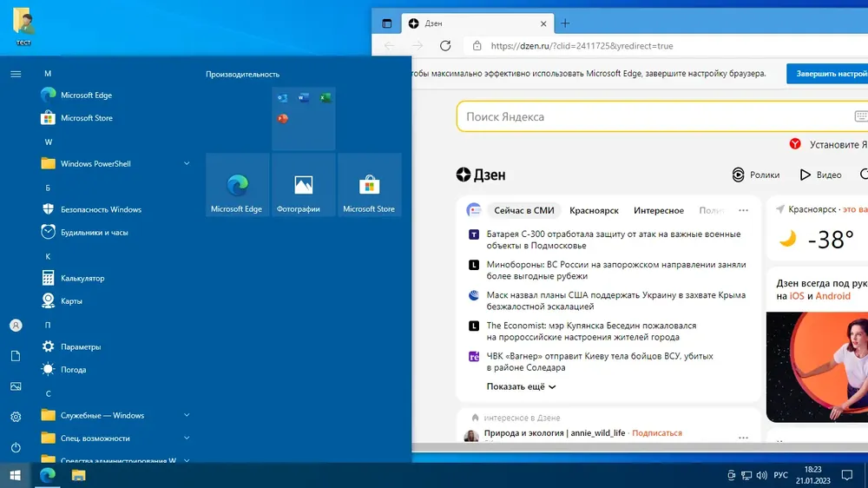This screenshot has height=488, width=868.
Task: Switch to Красноярск news tab
Action: pyautogui.click(x=594, y=210)
